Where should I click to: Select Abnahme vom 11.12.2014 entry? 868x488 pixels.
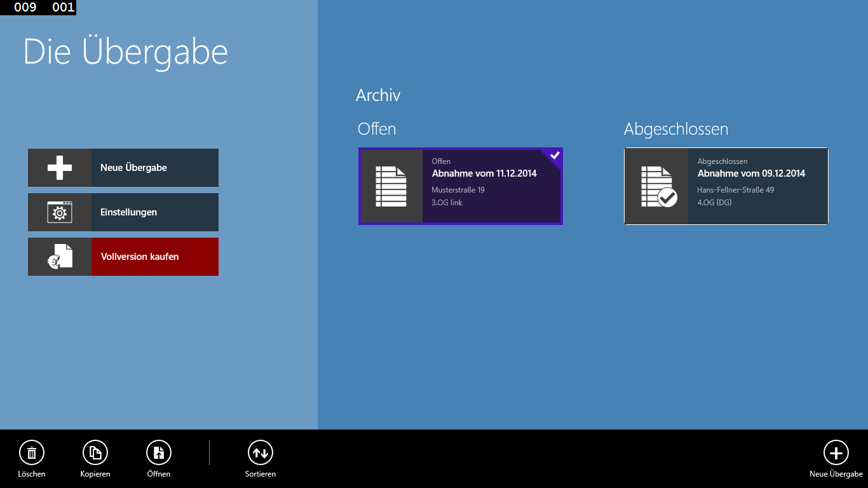pyautogui.click(x=484, y=173)
